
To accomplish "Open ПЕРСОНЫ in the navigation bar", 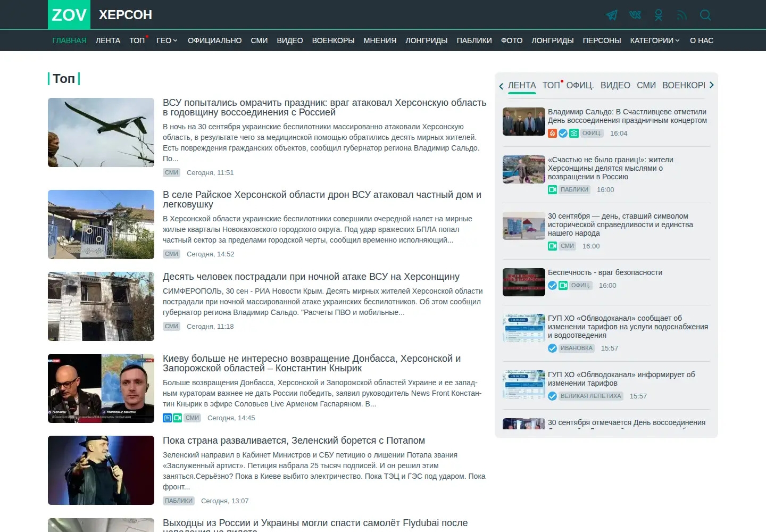I will click(602, 40).
